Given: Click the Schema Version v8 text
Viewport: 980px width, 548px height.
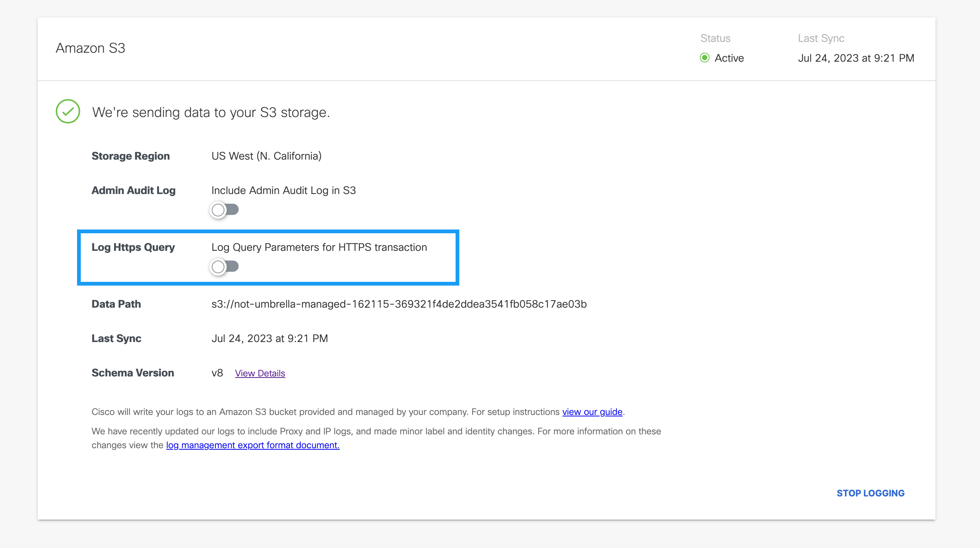Looking at the screenshot, I should point(217,373).
